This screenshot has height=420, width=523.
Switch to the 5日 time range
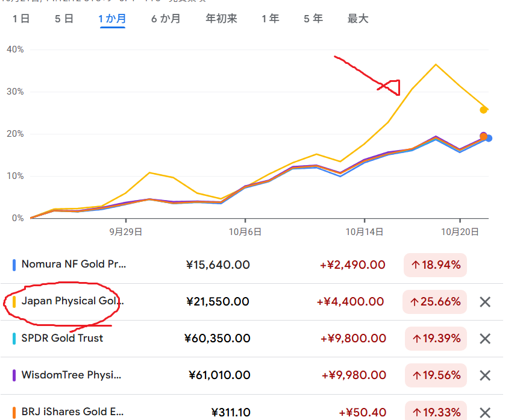64,19
